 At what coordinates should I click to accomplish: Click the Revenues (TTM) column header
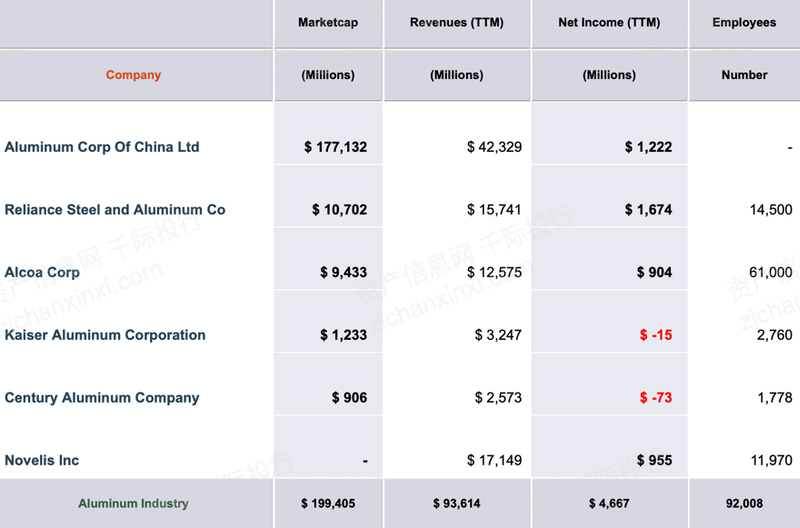coord(457,23)
